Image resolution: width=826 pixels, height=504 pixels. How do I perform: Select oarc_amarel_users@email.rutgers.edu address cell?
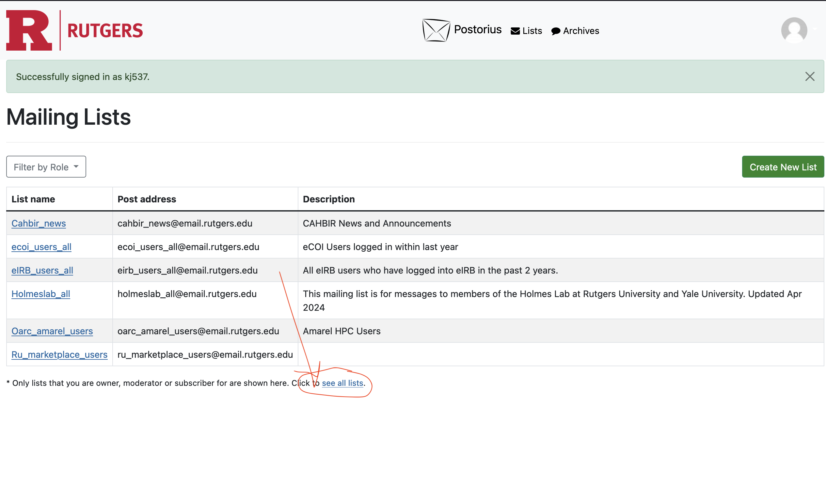tap(205, 331)
